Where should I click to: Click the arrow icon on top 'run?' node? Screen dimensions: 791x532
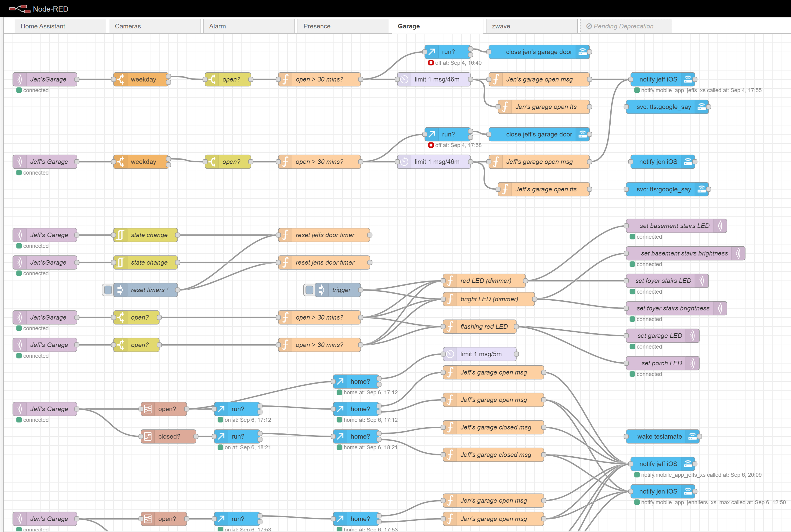pos(432,52)
